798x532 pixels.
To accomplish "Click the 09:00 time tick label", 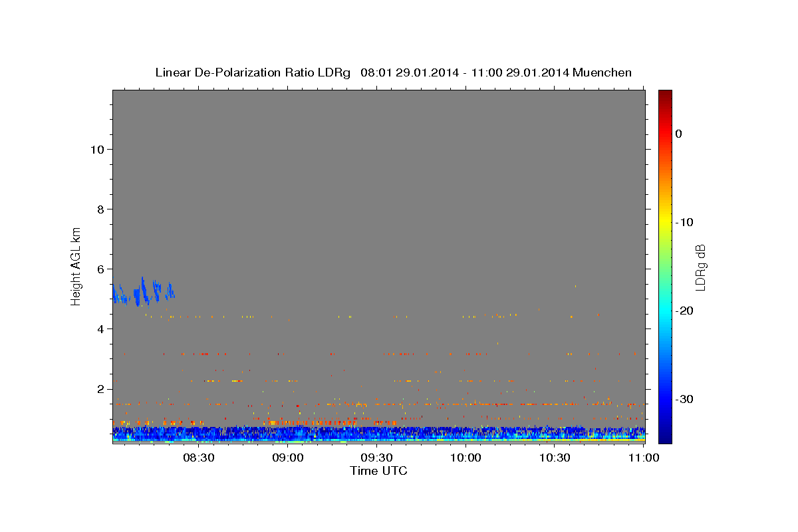I will (288, 458).
